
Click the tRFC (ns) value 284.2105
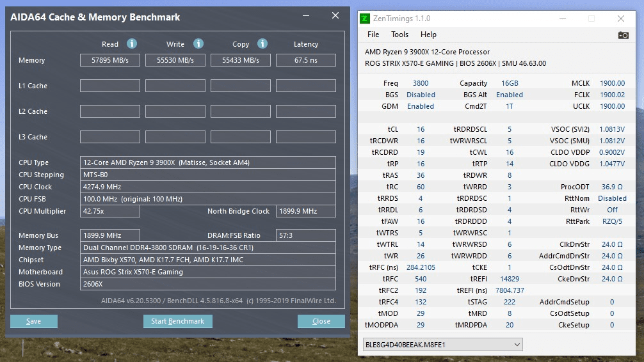(421, 267)
